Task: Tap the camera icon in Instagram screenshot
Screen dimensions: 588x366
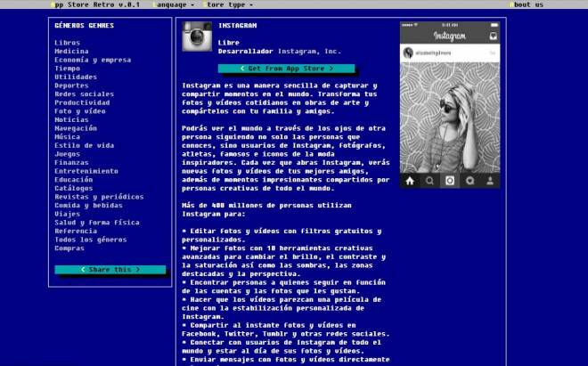Action: click(x=450, y=181)
